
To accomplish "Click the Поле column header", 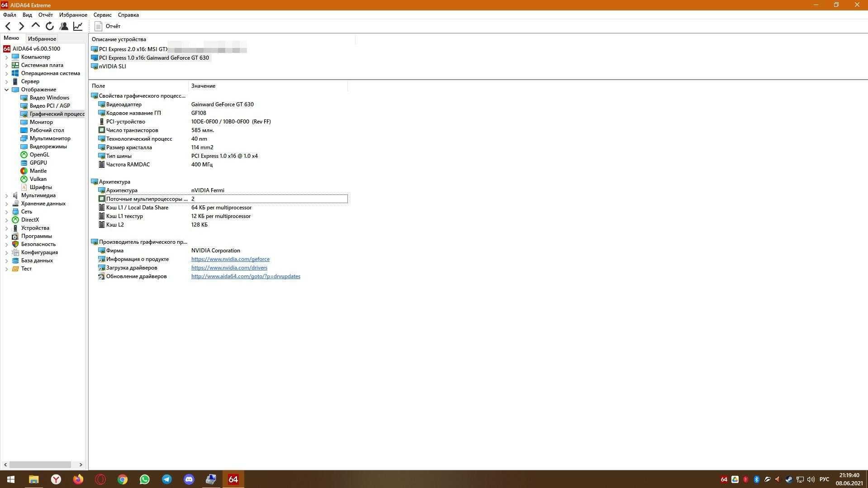I will click(139, 86).
